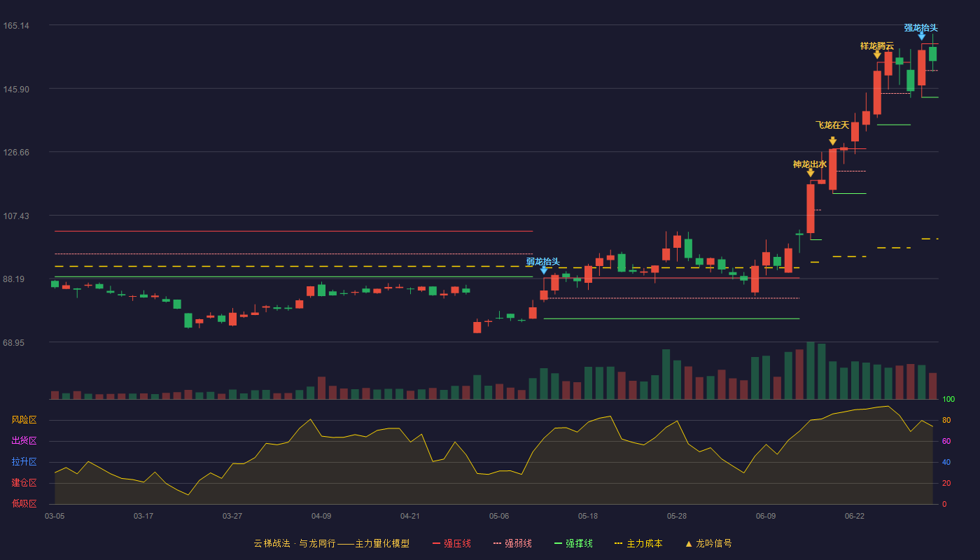Click the 165.14 price axis label
The width and height of the screenshot is (980, 560).
coord(16,26)
